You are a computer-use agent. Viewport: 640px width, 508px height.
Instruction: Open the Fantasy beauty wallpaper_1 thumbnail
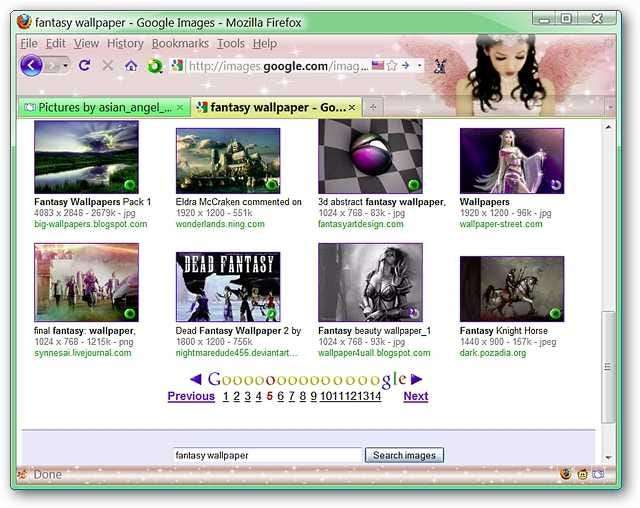click(x=370, y=282)
